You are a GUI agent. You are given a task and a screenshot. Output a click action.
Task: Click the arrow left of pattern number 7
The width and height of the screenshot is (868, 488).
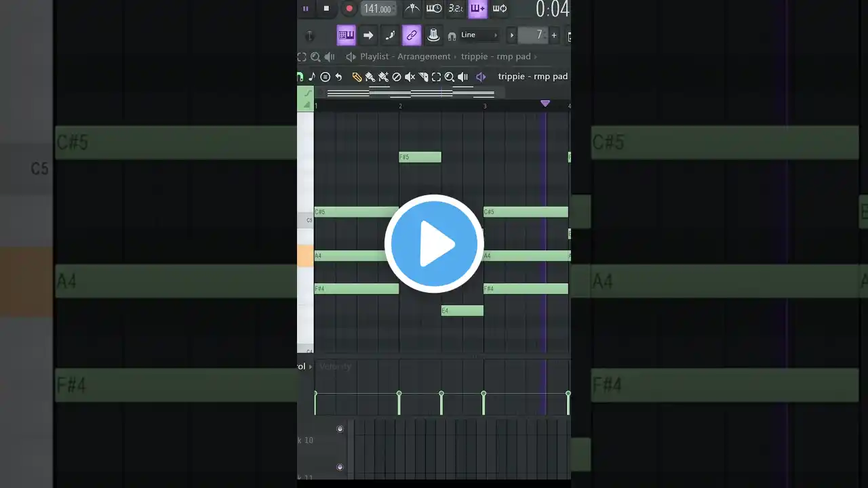tap(512, 35)
